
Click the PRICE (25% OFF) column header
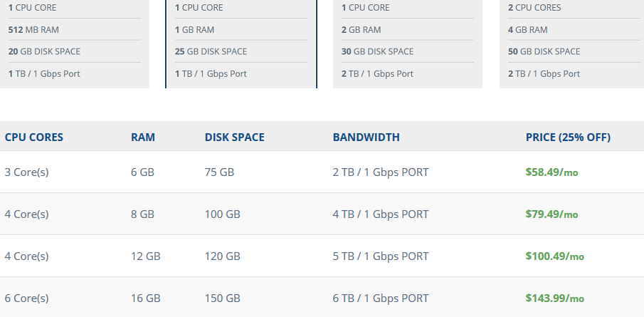(568, 137)
